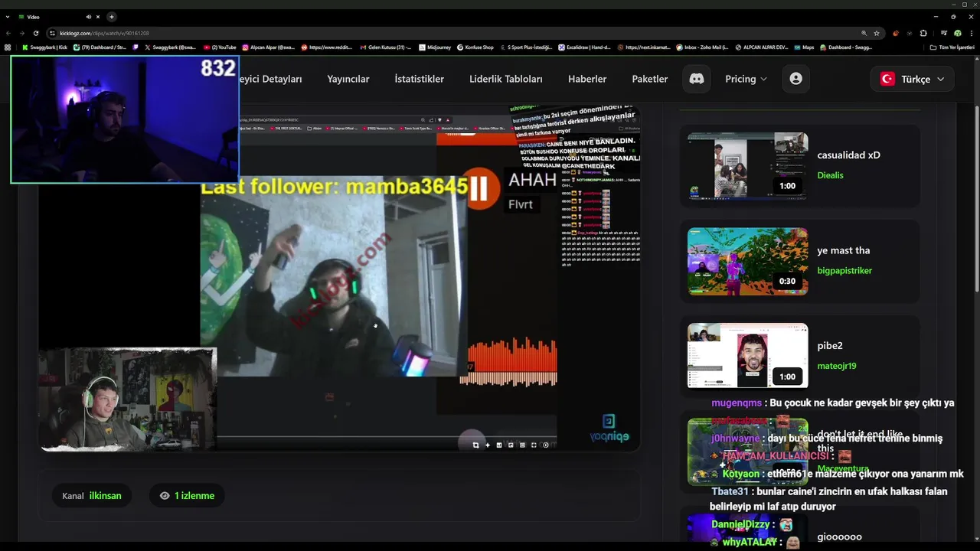980x551 pixels.
Task: Open the Reddit bookmark
Action: pos(327,47)
